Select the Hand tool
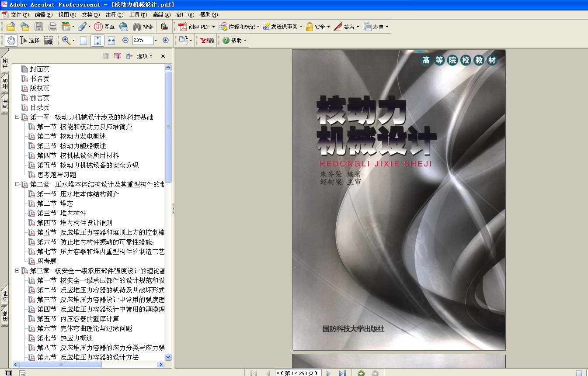Image resolution: width=588 pixels, height=376 pixels. point(11,41)
